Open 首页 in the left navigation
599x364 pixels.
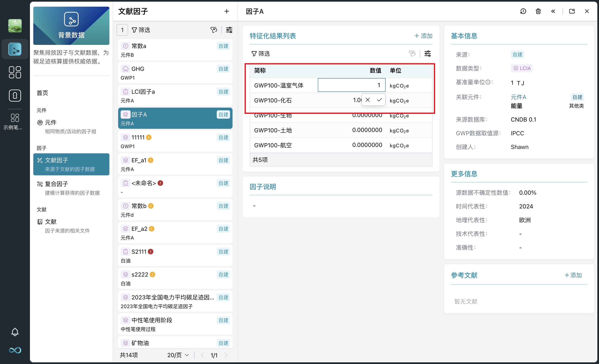pos(42,93)
